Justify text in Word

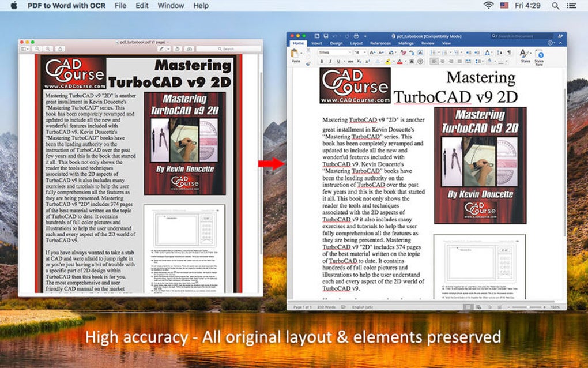pyautogui.click(x=459, y=61)
